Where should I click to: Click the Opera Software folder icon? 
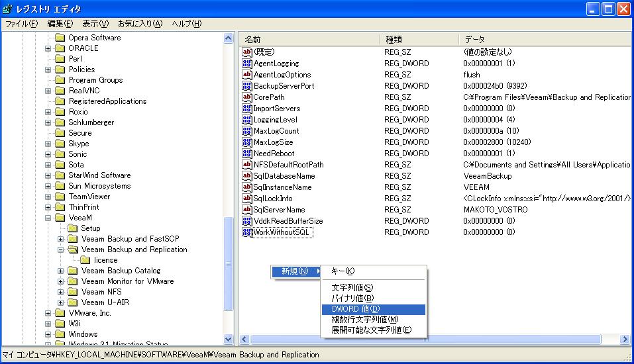pyautogui.click(x=60, y=38)
